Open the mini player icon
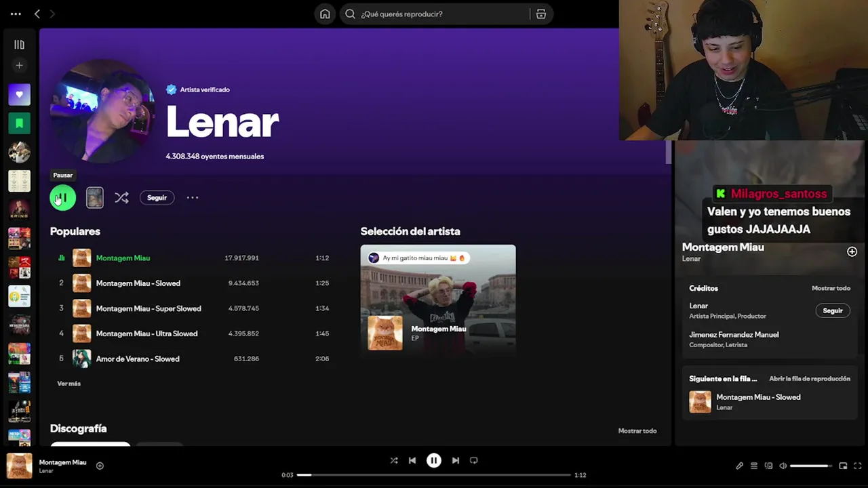 point(843,466)
